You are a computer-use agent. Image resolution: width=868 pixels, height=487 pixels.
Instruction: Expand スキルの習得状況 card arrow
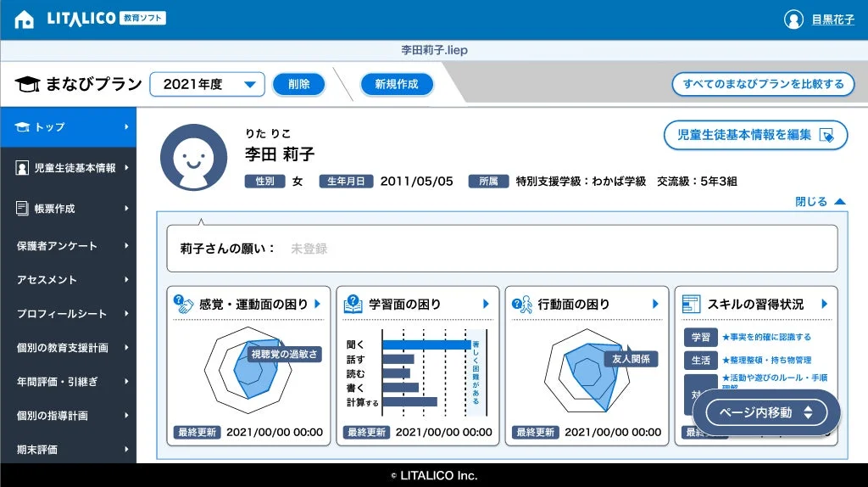tap(824, 304)
